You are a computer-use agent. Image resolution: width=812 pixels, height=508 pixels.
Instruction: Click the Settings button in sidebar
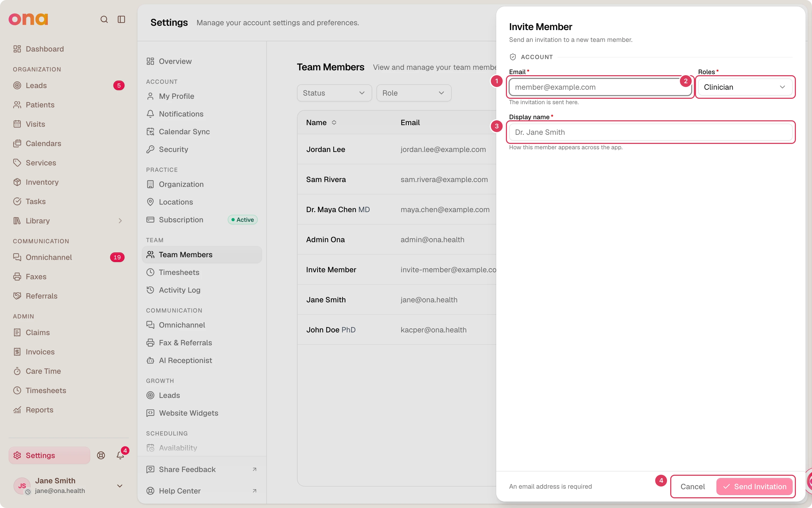tap(49, 455)
